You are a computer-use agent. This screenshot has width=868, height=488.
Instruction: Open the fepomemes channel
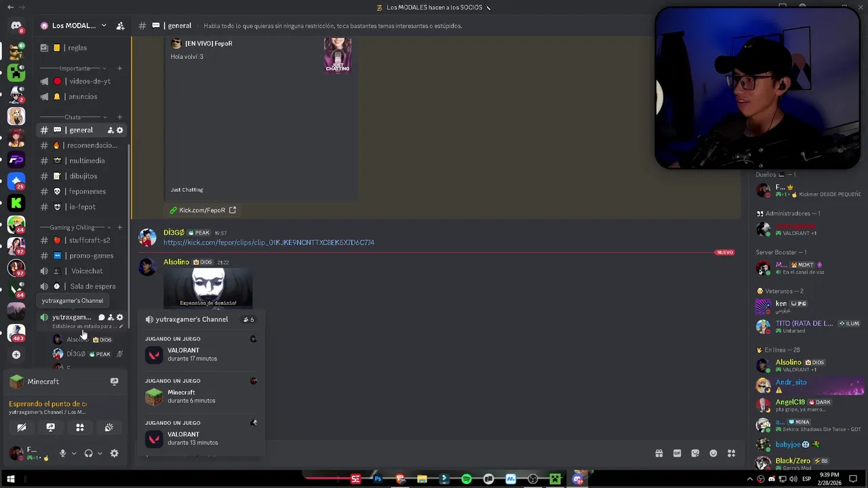pyautogui.click(x=81, y=192)
